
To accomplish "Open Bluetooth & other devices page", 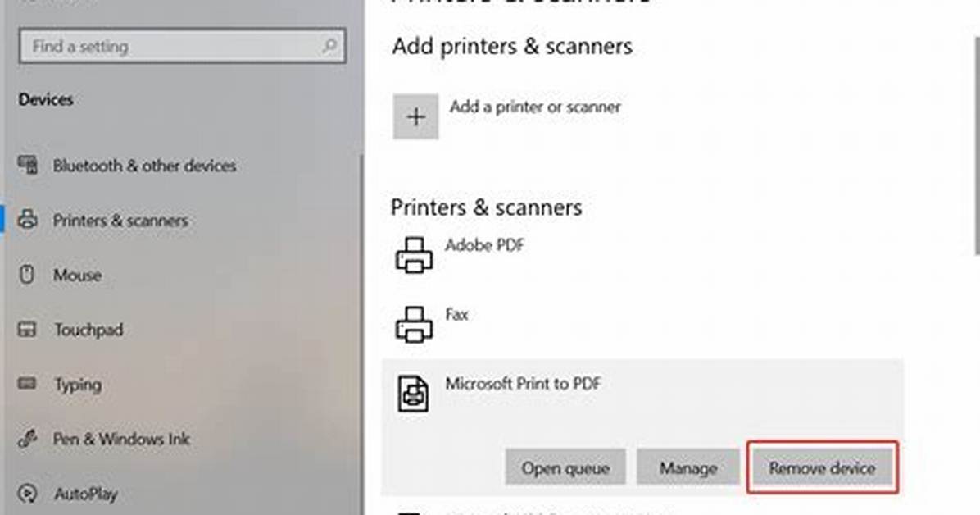I will coord(144,166).
